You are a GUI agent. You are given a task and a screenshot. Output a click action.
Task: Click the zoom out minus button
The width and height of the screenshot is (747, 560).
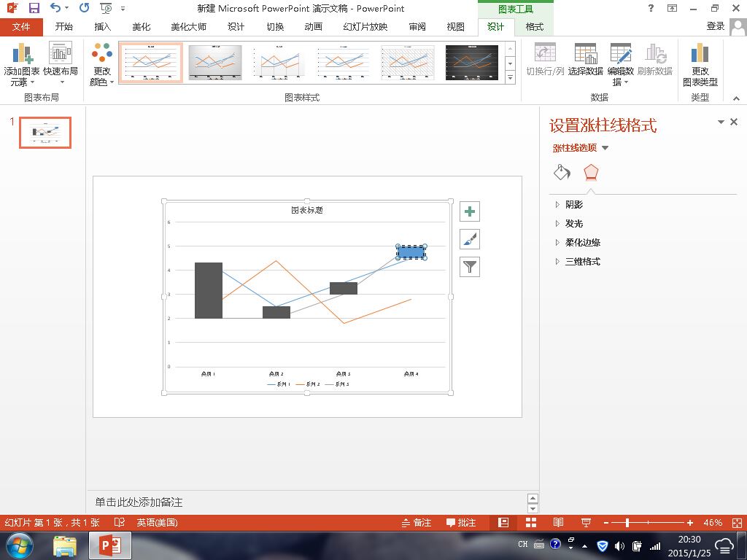(x=606, y=523)
